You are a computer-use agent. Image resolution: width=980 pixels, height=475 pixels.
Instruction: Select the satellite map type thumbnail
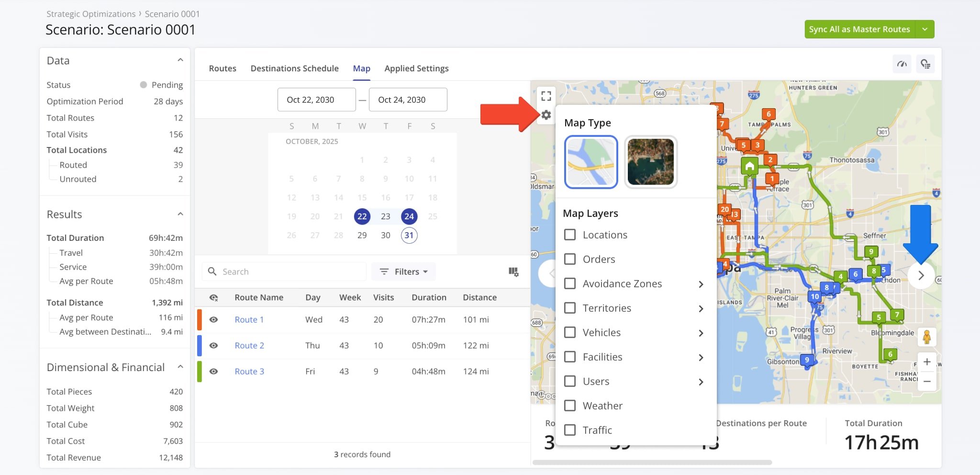click(x=650, y=162)
